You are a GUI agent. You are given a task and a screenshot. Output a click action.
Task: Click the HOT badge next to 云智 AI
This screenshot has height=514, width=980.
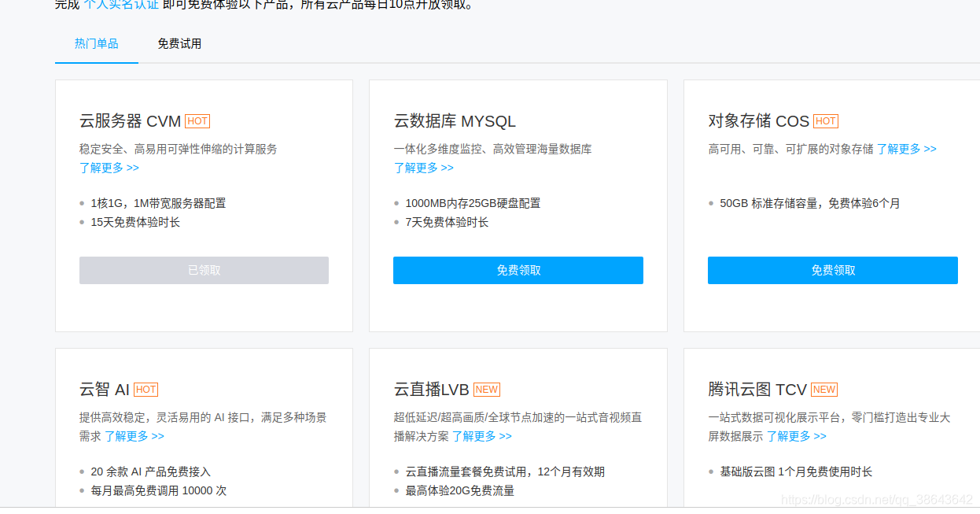pos(146,390)
